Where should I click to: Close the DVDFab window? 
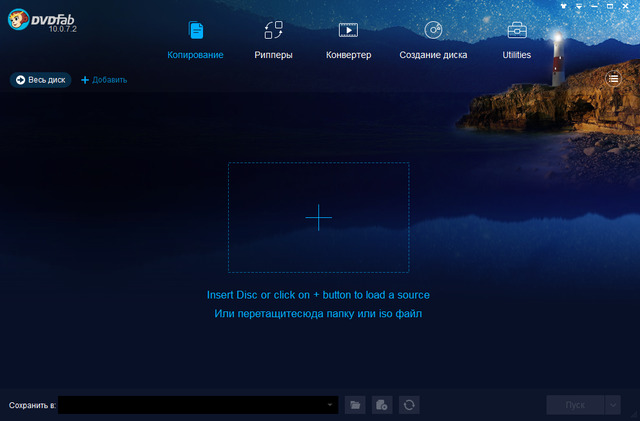coord(625,6)
